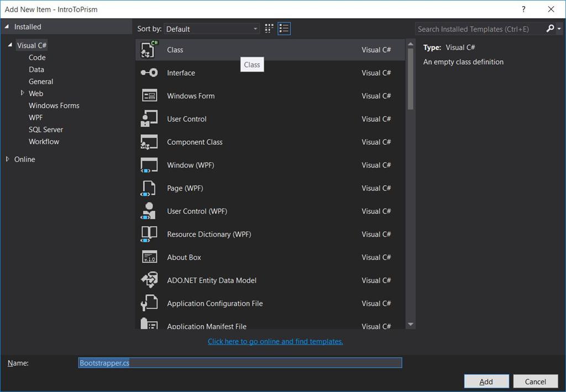The width and height of the screenshot is (566, 392).
Task: Expand the Web tree node
Action: click(x=22, y=93)
